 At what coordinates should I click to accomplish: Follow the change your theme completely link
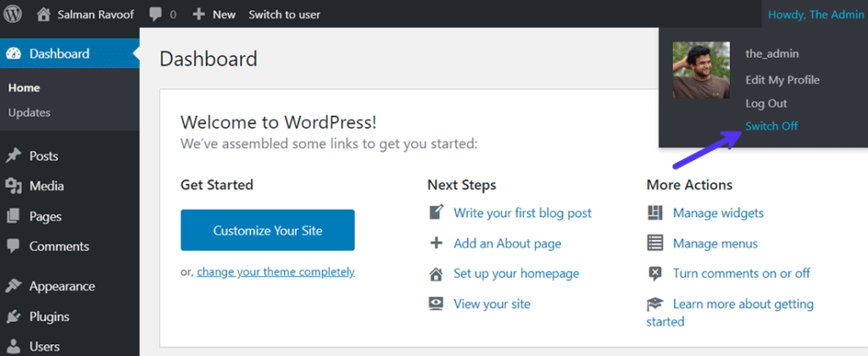tap(275, 272)
